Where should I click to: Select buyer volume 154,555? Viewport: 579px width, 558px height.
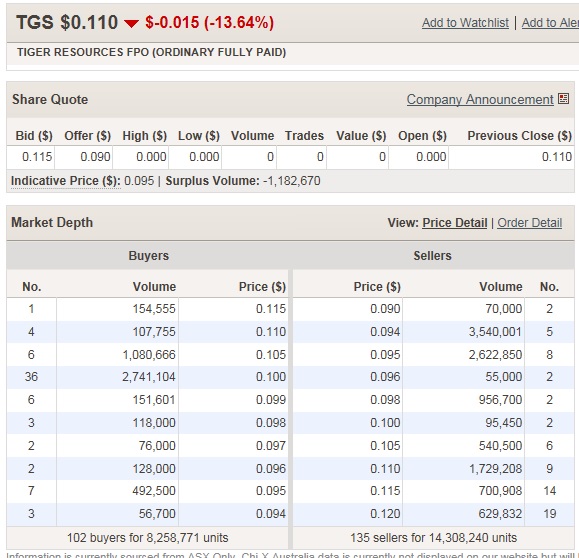point(154,309)
